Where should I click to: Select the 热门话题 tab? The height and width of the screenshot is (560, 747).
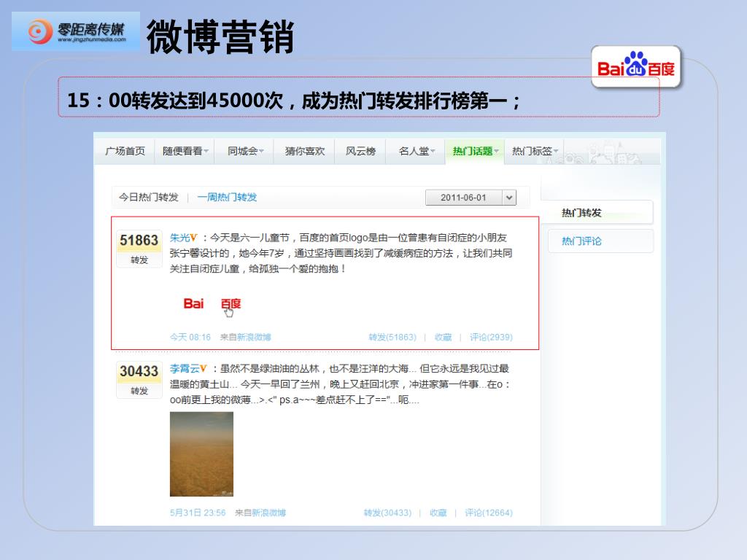tap(474, 151)
